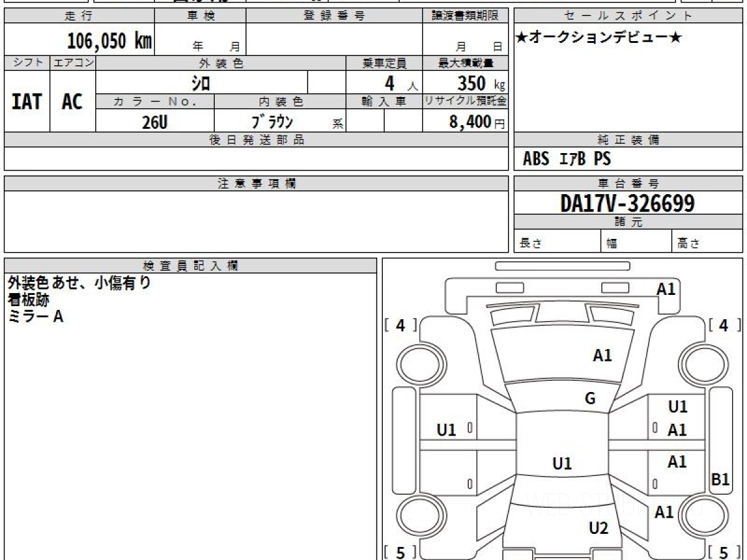Viewport: 747px width, 560px height.
Task: Select the B1 mark on the side sill
Action: click(720, 480)
